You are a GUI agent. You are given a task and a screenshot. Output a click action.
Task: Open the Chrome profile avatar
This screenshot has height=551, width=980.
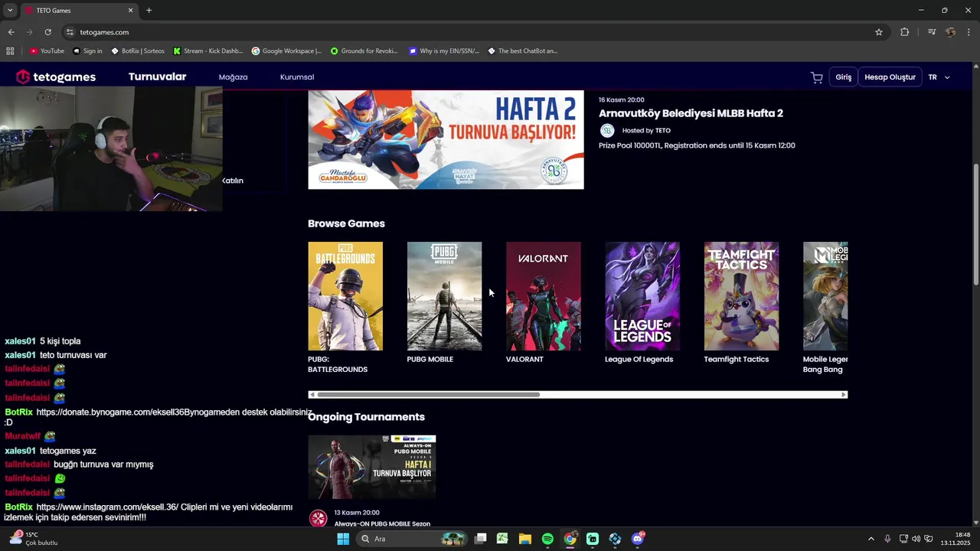pos(950,32)
